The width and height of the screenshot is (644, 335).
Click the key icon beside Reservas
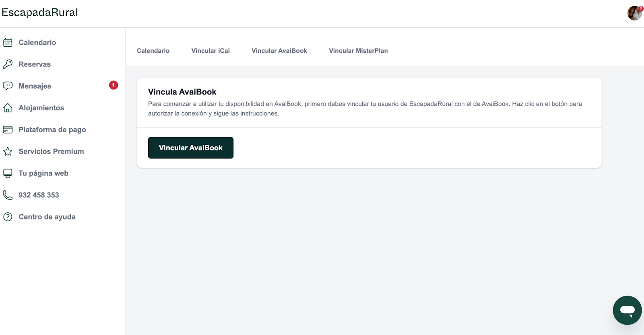tap(8, 64)
